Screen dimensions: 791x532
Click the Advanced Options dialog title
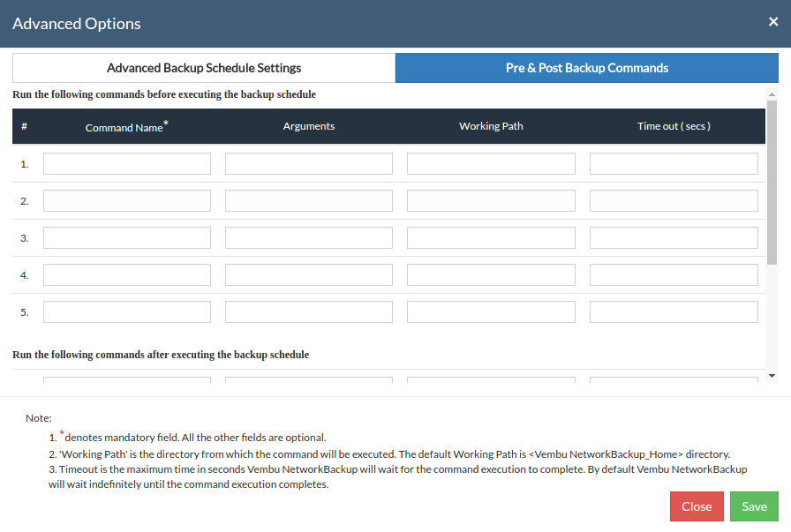coord(77,24)
